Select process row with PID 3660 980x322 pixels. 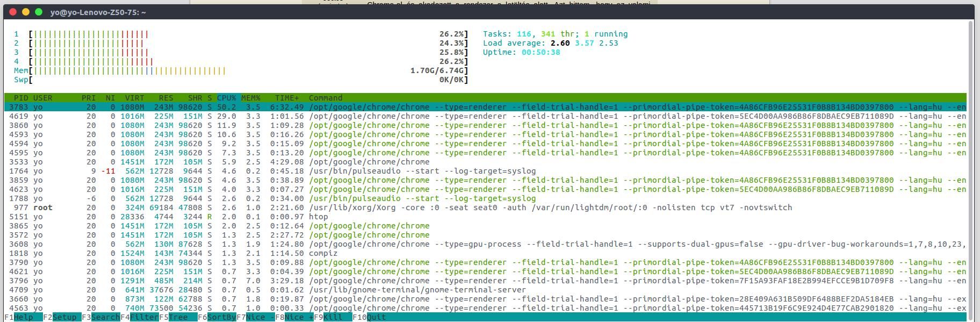[x=485, y=299]
